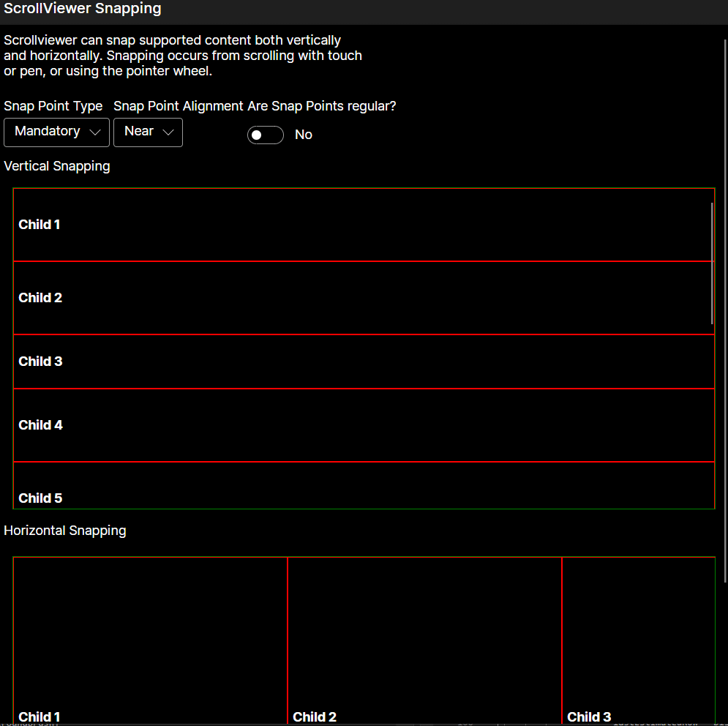728x726 pixels.
Task: Open the Snap Point Type dropdown
Action: (56, 132)
